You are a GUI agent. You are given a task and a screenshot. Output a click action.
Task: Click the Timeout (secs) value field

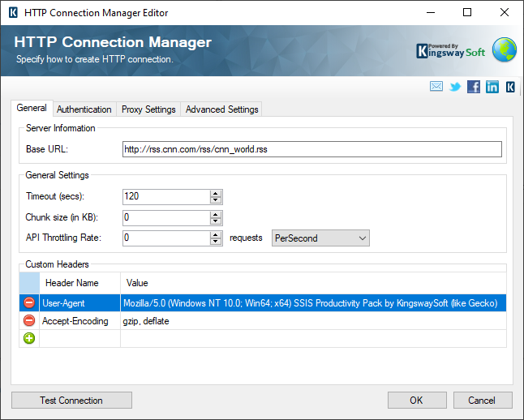coord(166,196)
